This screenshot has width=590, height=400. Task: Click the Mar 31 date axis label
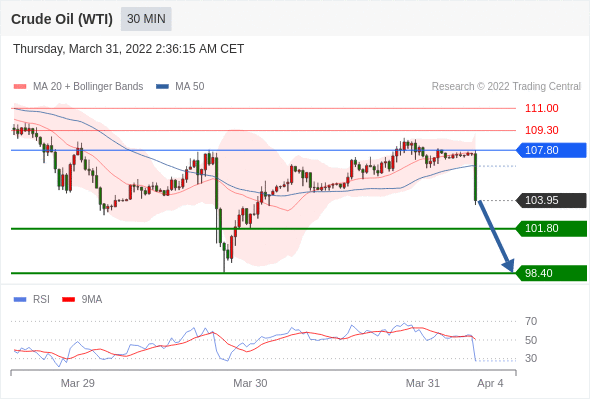(x=423, y=383)
